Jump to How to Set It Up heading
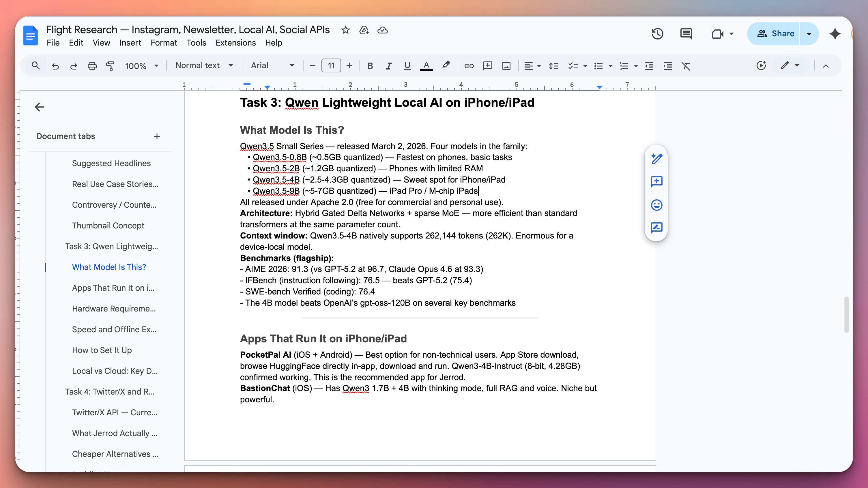The image size is (868, 488). point(102,350)
